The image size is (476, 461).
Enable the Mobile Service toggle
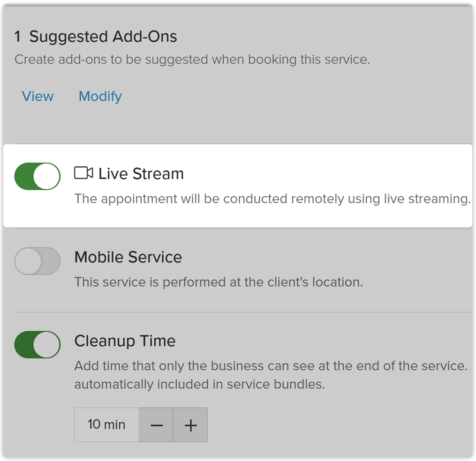(38, 261)
